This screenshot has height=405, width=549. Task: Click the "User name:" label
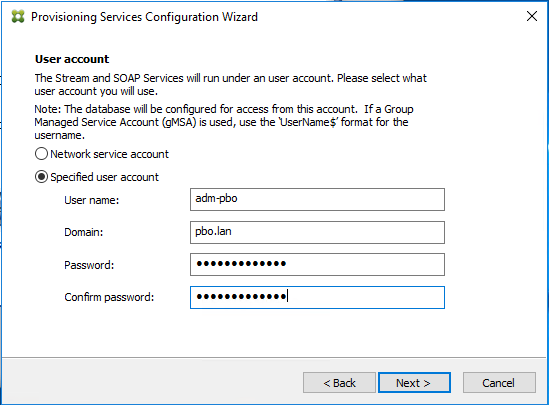[92, 200]
